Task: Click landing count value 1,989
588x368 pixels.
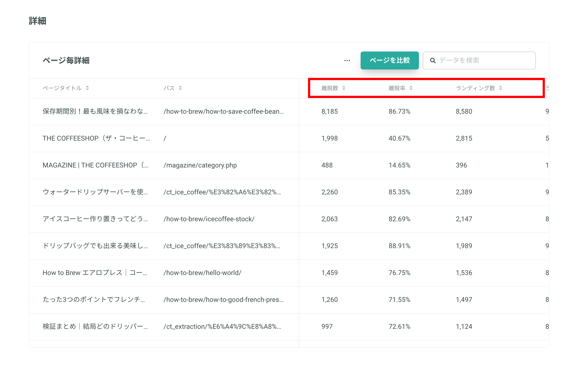Action: tap(464, 246)
